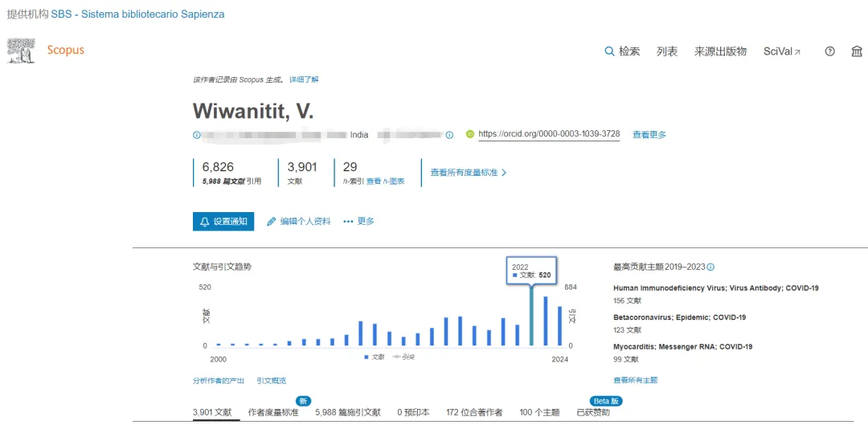Click 查看更多 link
Viewport: 868px width, 433px height.
tap(649, 134)
